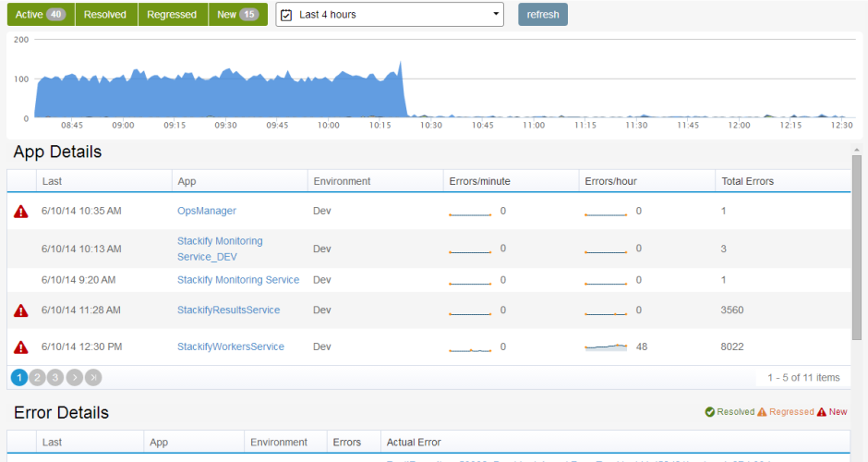The height and width of the screenshot is (462, 868).
Task: Click errors/hour value 48
Action: coord(642,346)
